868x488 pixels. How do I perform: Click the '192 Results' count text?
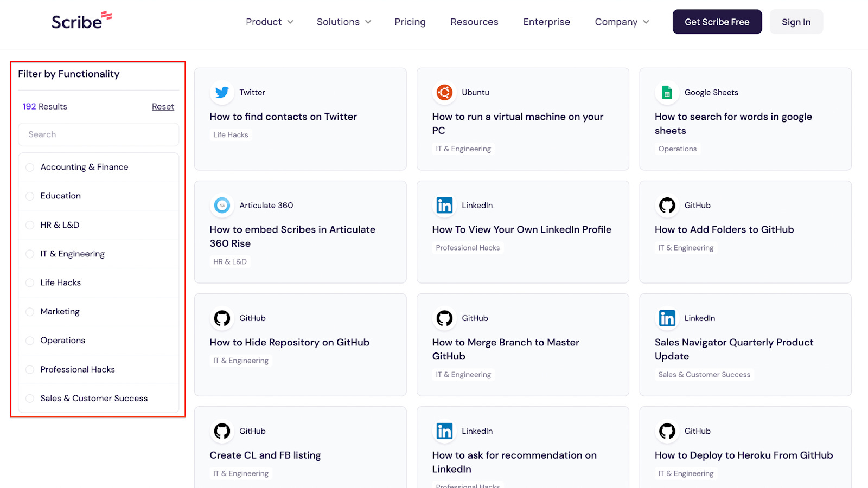click(45, 107)
